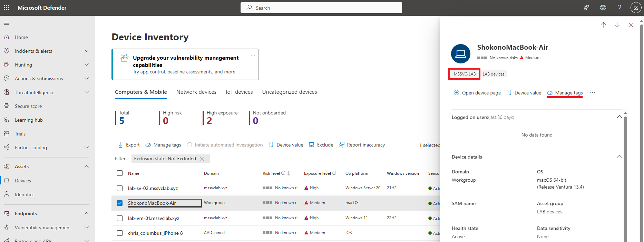Toggle the select-all checkbox in header
This screenshot has width=644, height=242.
click(120, 173)
